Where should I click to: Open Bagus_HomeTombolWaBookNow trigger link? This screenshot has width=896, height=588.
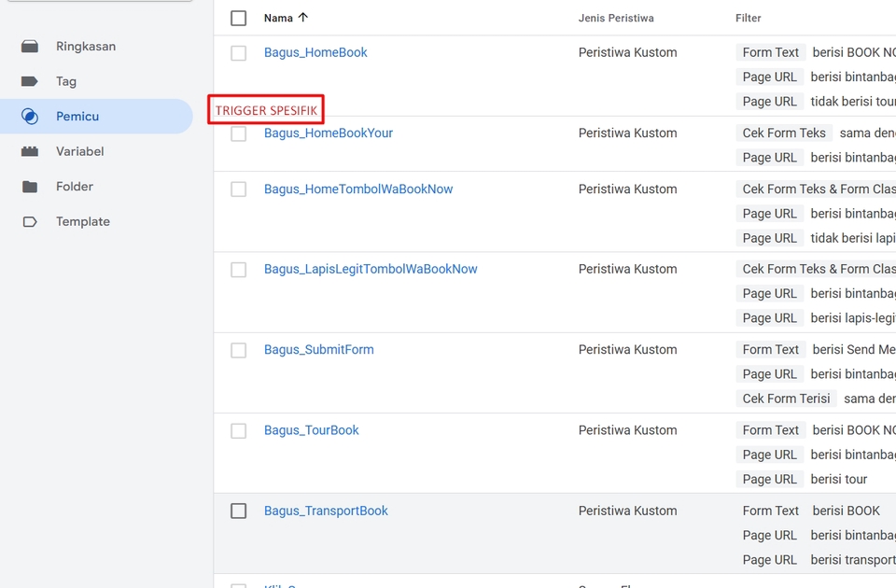click(x=358, y=189)
